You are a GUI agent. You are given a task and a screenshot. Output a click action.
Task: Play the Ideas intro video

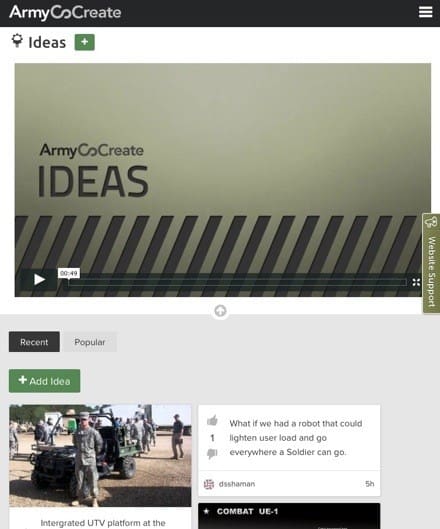(39, 279)
